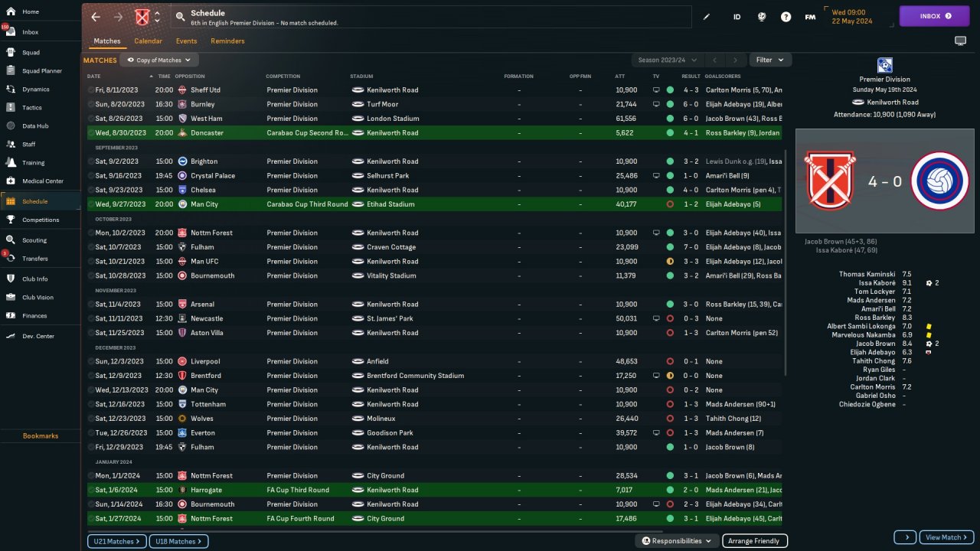980x551 pixels.
Task: Click the search magnifier icon
Action: tap(180, 16)
